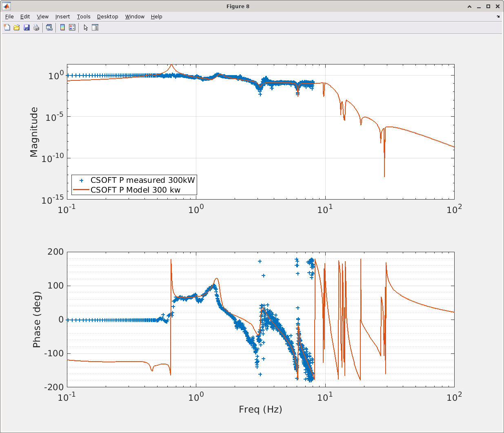Expand the Tools menu

coord(84,17)
